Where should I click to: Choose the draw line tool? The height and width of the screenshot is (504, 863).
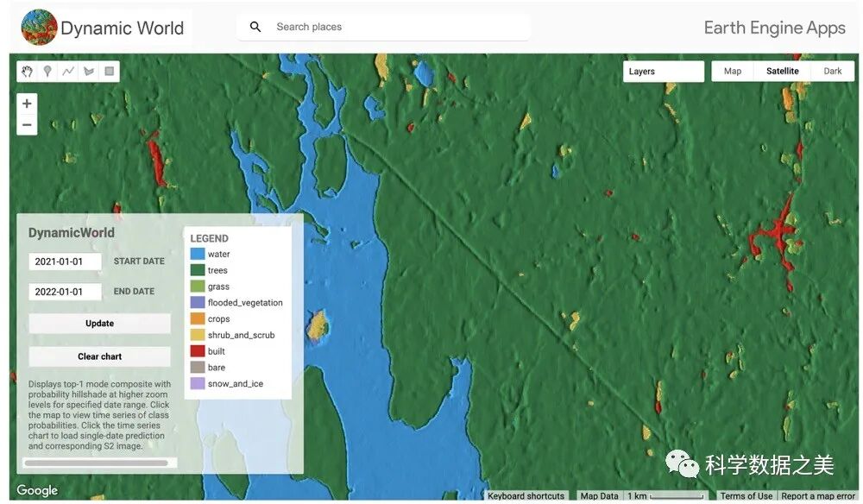coord(68,72)
